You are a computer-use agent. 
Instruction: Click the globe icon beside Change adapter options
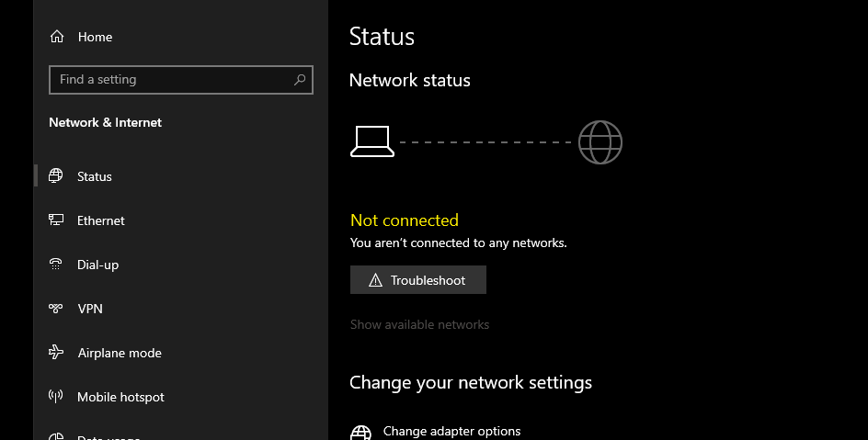click(x=361, y=433)
